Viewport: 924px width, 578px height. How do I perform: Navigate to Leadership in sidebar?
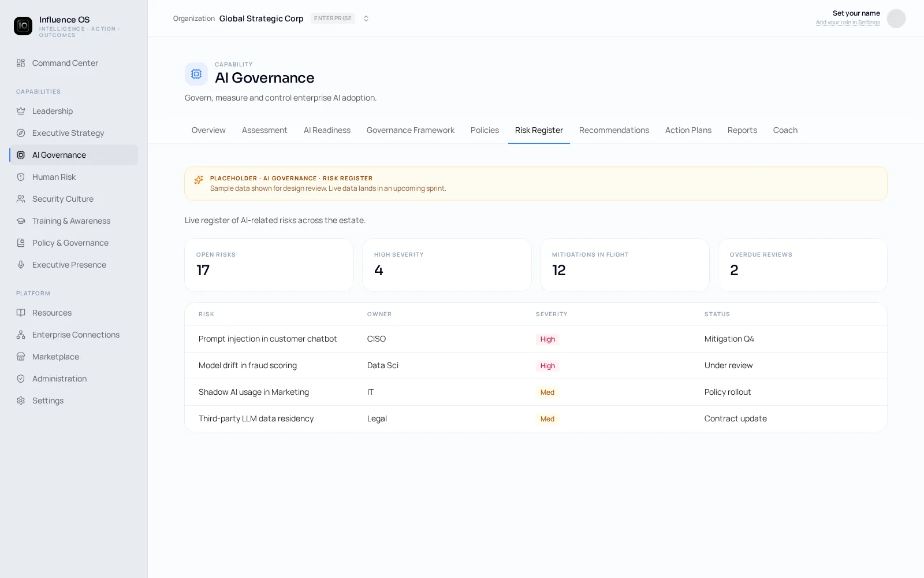[74, 111]
